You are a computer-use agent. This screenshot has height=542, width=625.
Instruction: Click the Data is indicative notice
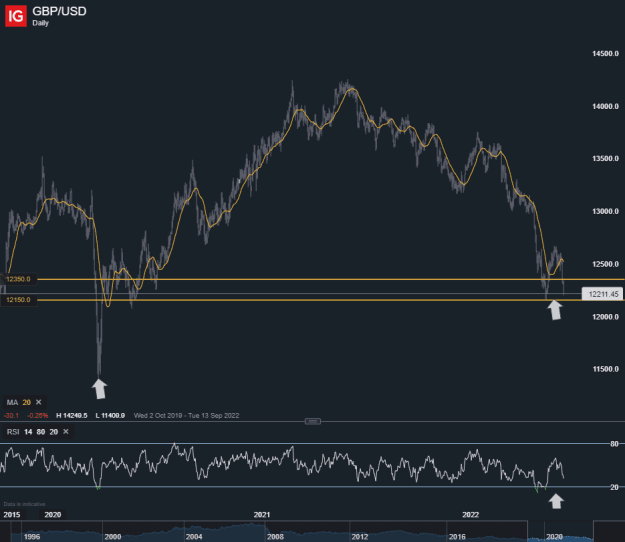coord(24,504)
